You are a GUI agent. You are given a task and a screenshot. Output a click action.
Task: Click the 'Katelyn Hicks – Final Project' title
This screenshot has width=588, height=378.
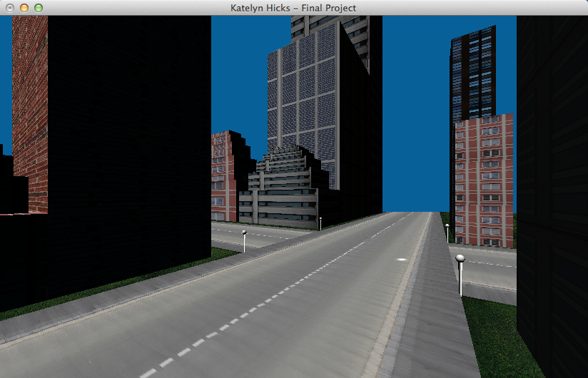tap(293, 8)
